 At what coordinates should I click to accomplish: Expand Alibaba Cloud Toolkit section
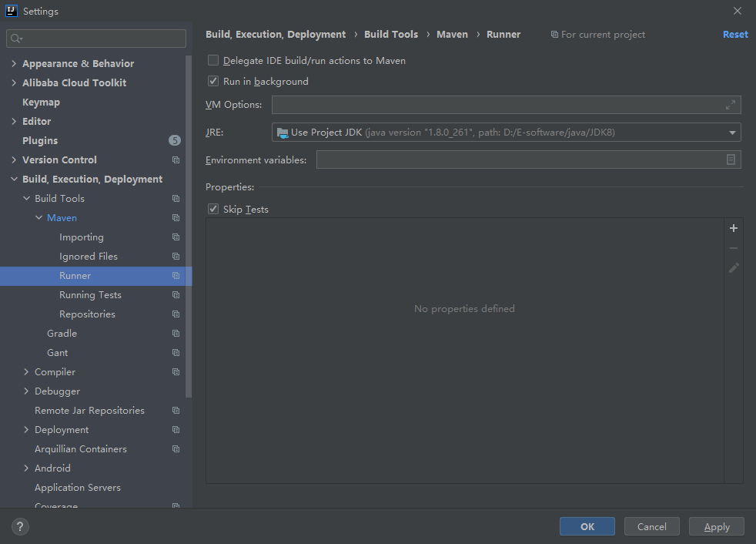coord(14,82)
